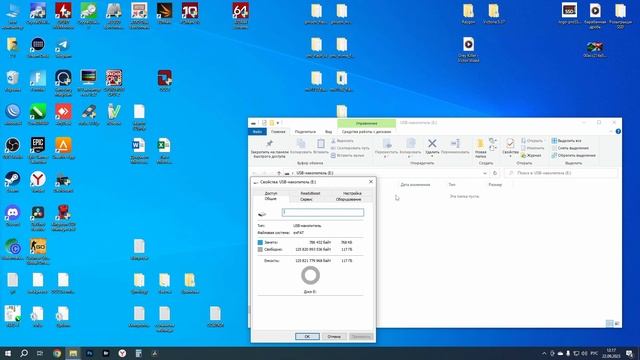
Task: Click the Refresh button beside address bar
Action: click(495, 173)
